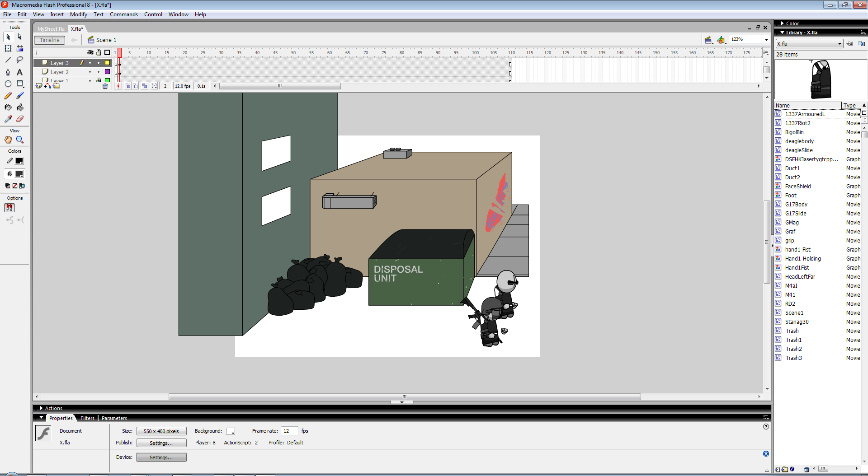Image resolution: width=868 pixels, height=476 pixels.
Task: Open the Library panel options menu
Action: 863,33
